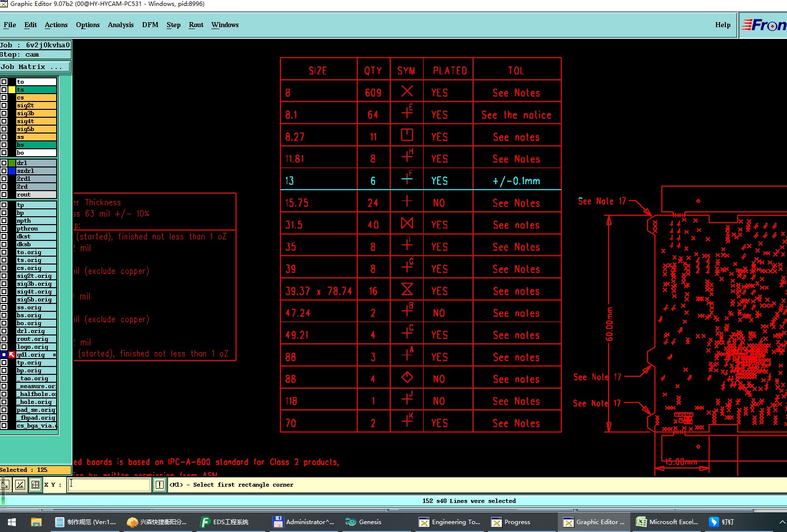Screen dimensions: 787x532
Task: Toggle the checkbox for layer gdl.orig
Action: tap(4, 355)
